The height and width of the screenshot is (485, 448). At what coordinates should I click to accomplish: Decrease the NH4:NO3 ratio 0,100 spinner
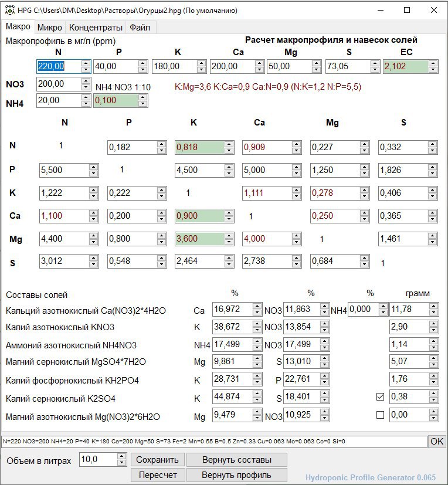point(142,104)
